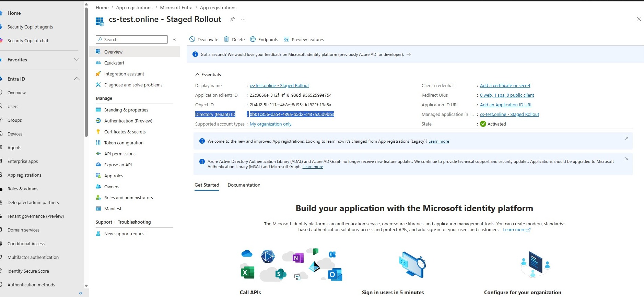Click the Delete trash can icon
Viewport: 644px width, 297px height.
coord(226,39)
